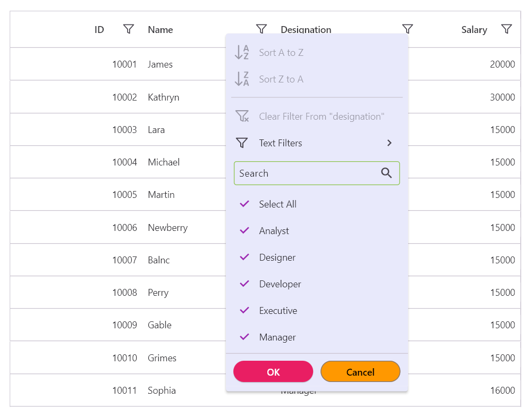Expand the Text Filters submenu arrow
Viewport: 532px width, 415px height.
point(390,143)
